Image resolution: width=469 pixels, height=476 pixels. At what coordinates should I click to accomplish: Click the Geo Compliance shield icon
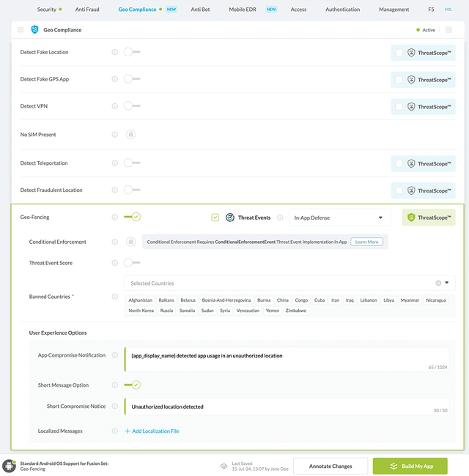pyautogui.click(x=34, y=30)
